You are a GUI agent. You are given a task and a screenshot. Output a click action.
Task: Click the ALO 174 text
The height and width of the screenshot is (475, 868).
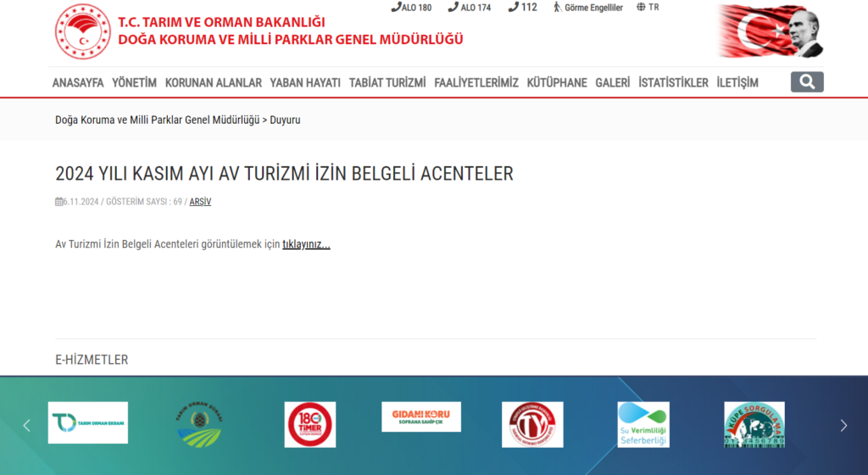tap(476, 8)
